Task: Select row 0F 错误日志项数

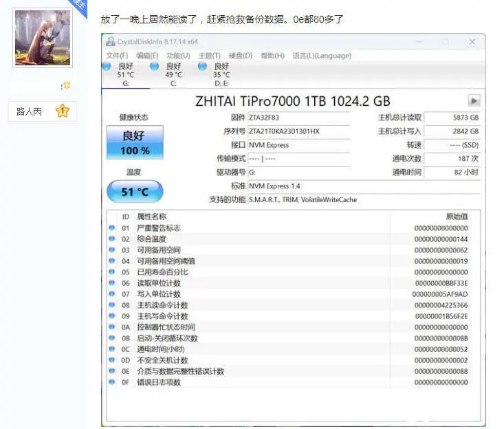Action: [x=288, y=382]
